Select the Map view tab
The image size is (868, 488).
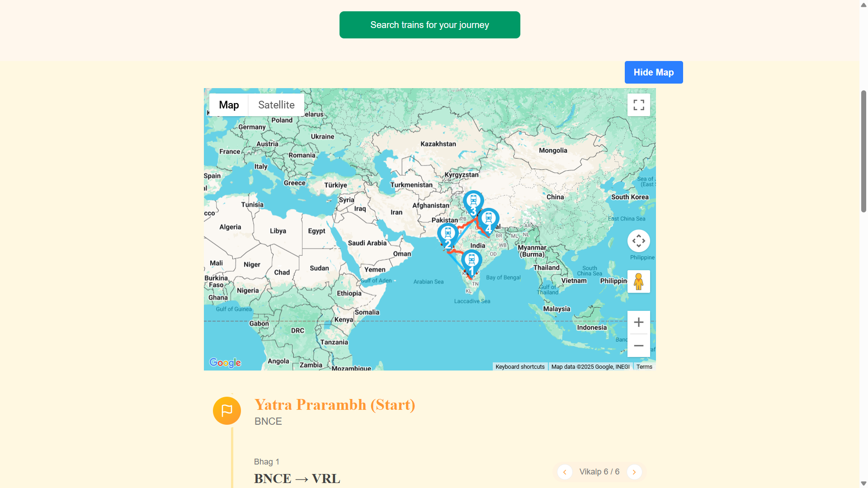click(x=229, y=105)
